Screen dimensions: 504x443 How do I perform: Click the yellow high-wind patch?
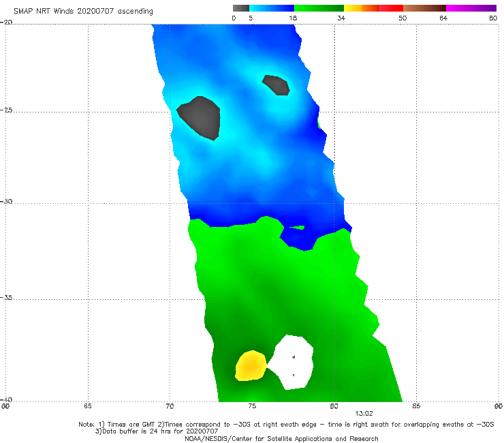tap(251, 366)
